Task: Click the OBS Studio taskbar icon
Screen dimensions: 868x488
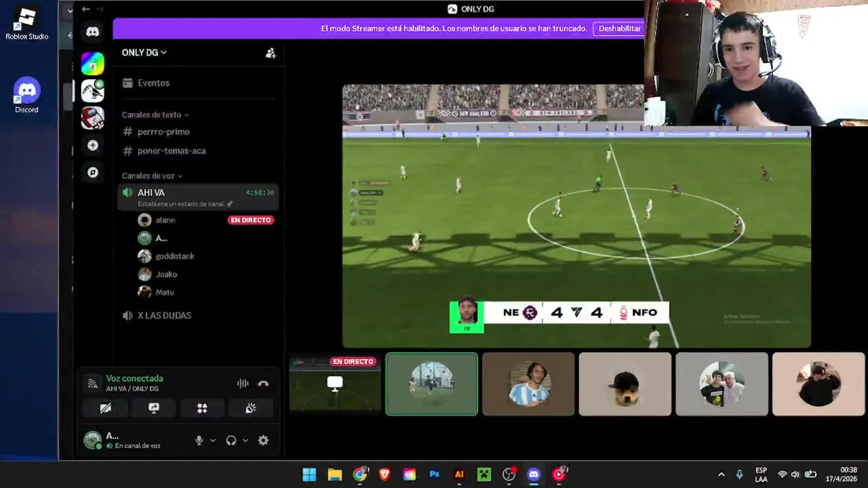Action: click(x=509, y=474)
